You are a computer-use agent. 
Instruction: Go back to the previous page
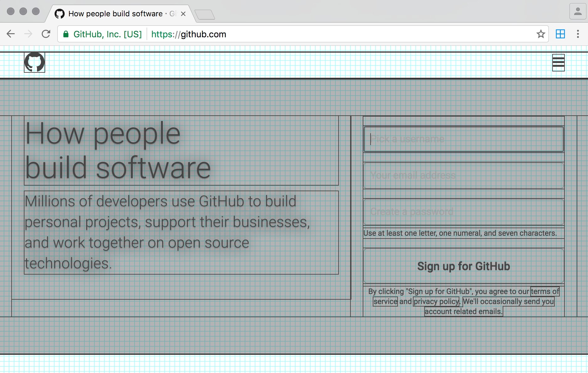coord(11,34)
